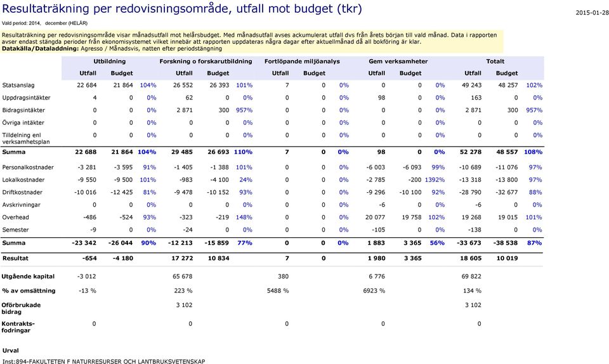The image size is (609, 364).
Task: Select the Kontraktsfordringar label
Action: pyautogui.click(x=18, y=327)
